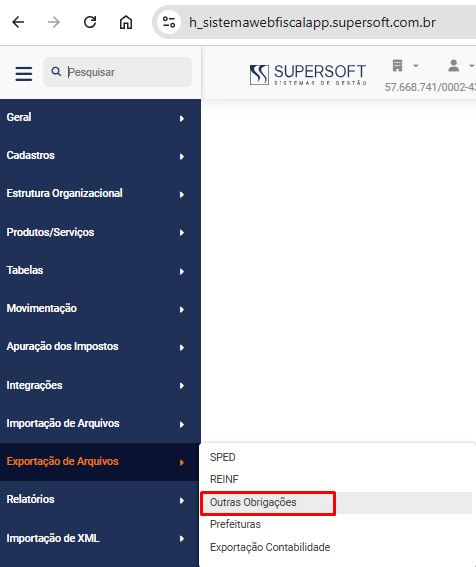Viewport: 476px width, 567px height.
Task: Click the browser back arrow
Action: (x=18, y=22)
